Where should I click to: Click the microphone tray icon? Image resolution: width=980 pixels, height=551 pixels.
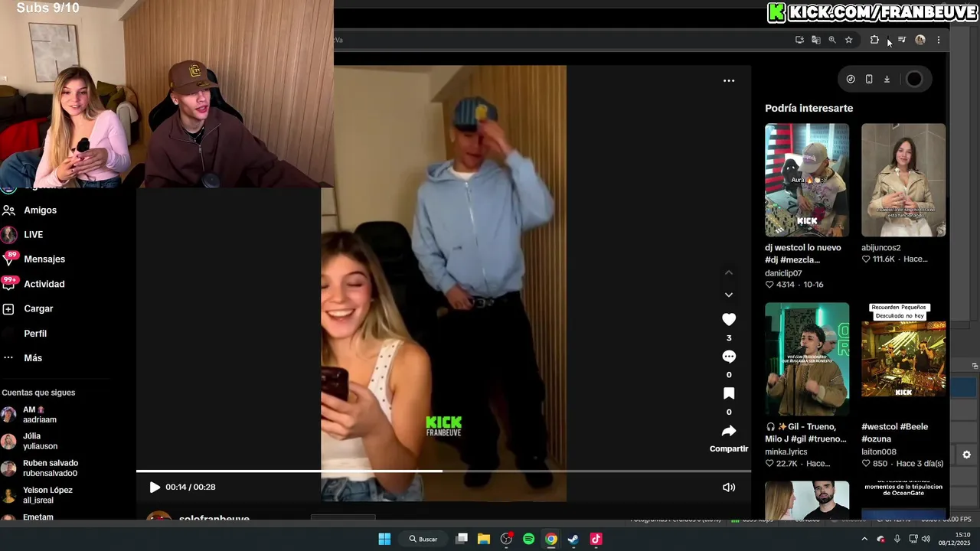click(897, 539)
